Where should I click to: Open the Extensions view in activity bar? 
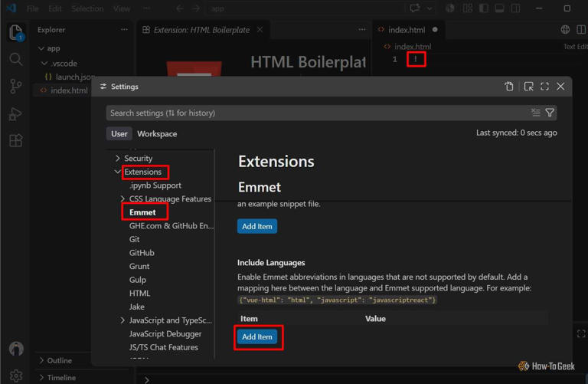(x=16, y=140)
